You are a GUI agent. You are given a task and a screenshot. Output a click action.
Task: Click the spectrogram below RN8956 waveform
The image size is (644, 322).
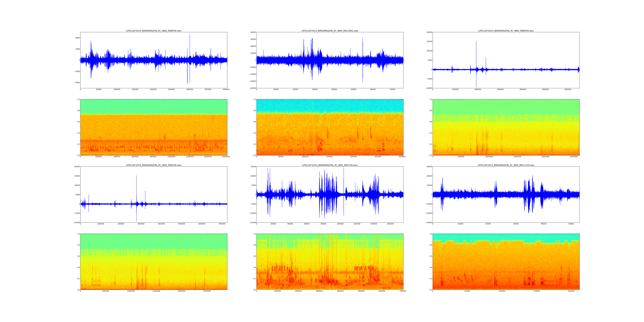tap(153, 127)
